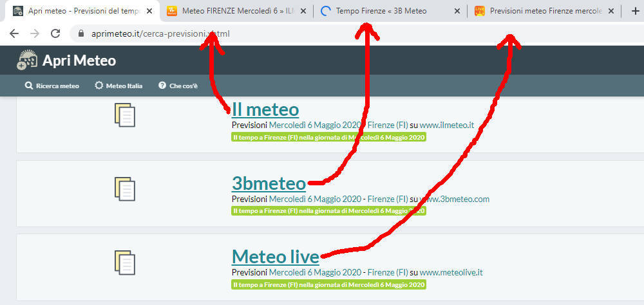644x305 pixels.
Task: Click Mercoledì 6 Maggio 2020 under Il meteo
Action: [315, 125]
